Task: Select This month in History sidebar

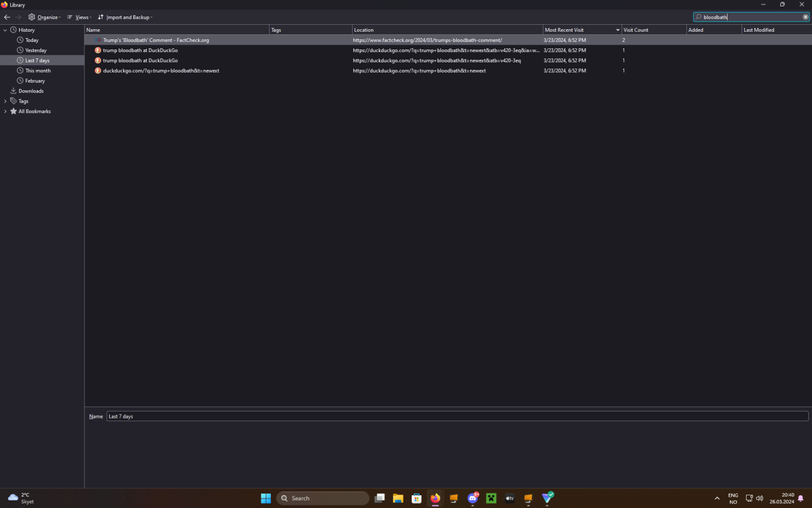Action: click(x=37, y=70)
